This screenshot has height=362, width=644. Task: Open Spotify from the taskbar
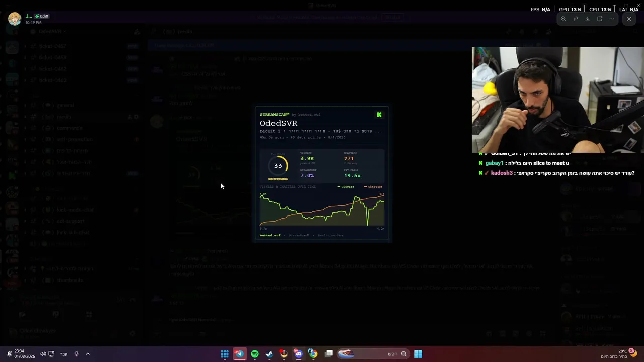click(255, 354)
